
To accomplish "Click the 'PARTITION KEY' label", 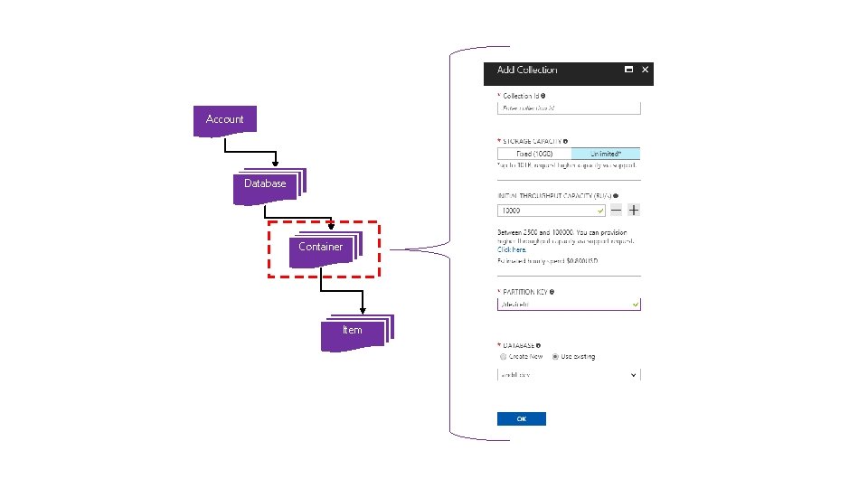I will (524, 292).
